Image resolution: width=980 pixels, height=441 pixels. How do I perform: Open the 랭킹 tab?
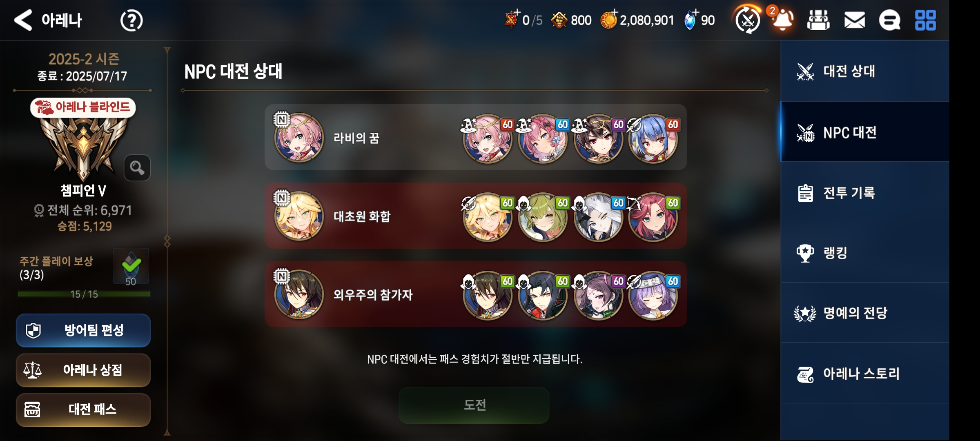[x=865, y=253]
